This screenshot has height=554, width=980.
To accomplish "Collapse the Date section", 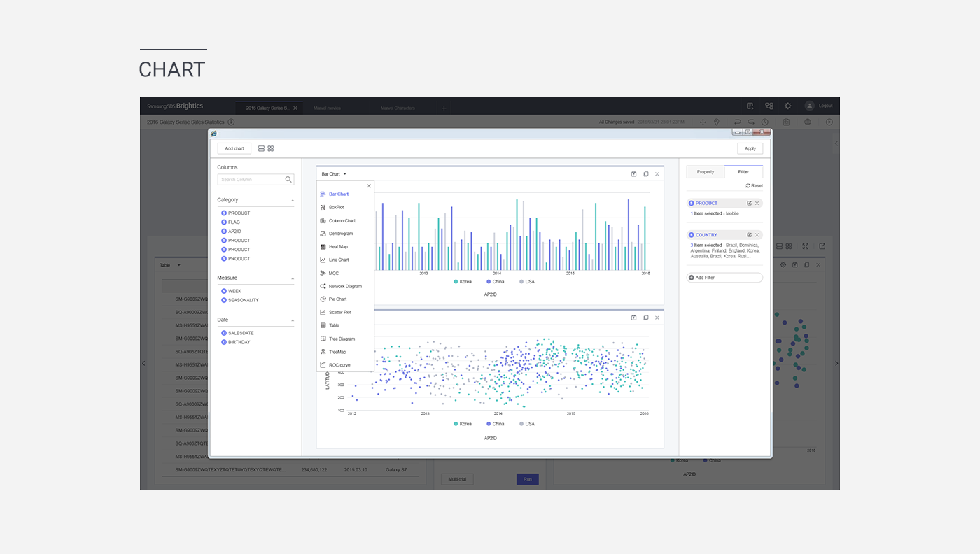I will pyautogui.click(x=293, y=320).
